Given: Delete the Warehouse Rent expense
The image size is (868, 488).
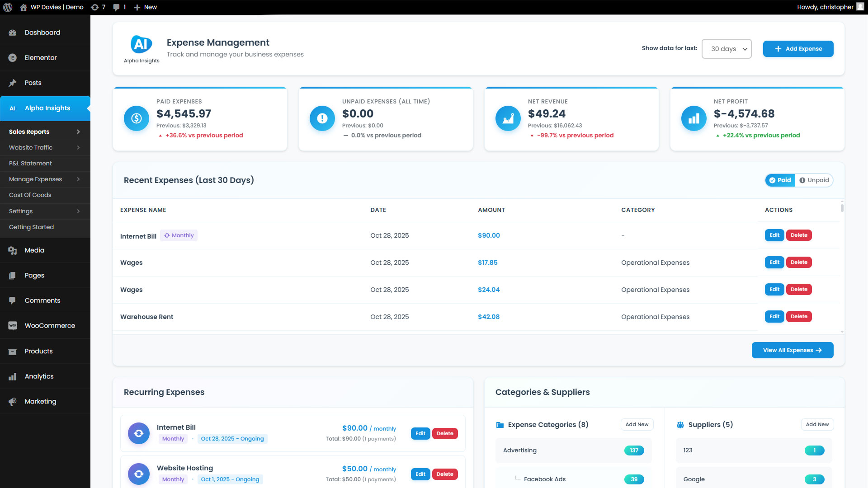Looking at the screenshot, I should [799, 317].
